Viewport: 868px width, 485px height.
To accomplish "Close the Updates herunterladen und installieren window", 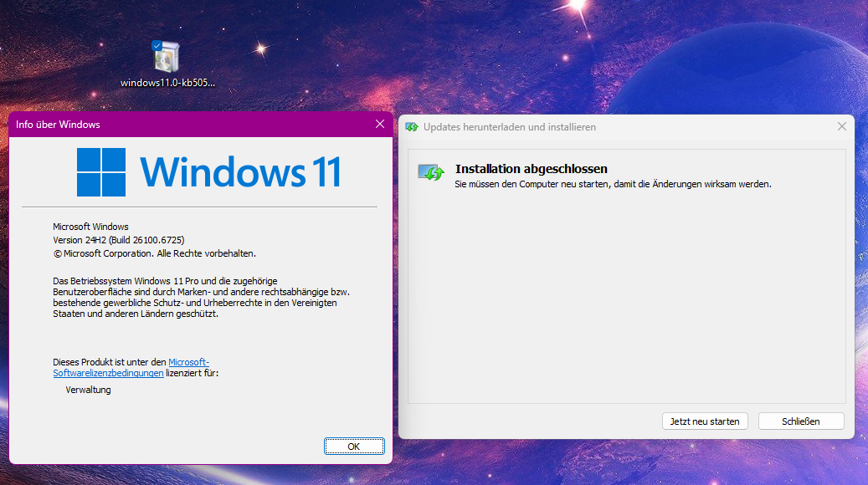I will pyautogui.click(x=841, y=126).
